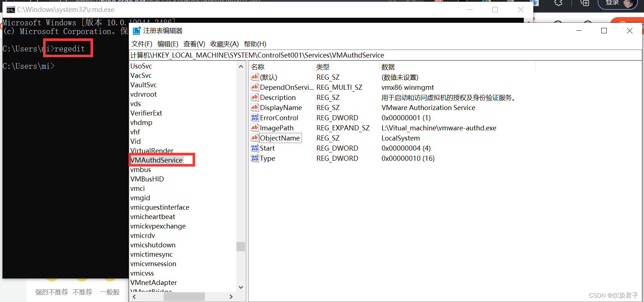The image size is (644, 302).
Task: Click the ImagePath value string icon
Action: pos(255,128)
